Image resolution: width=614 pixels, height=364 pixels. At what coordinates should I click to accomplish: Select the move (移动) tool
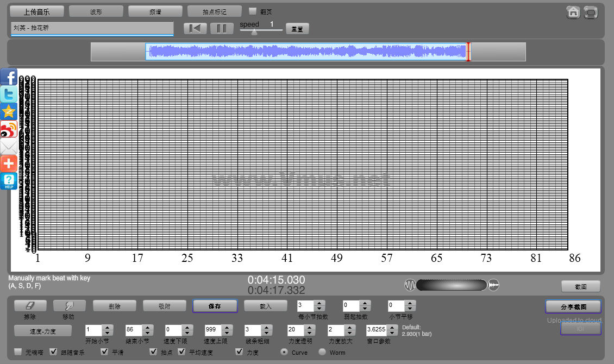[68, 306]
